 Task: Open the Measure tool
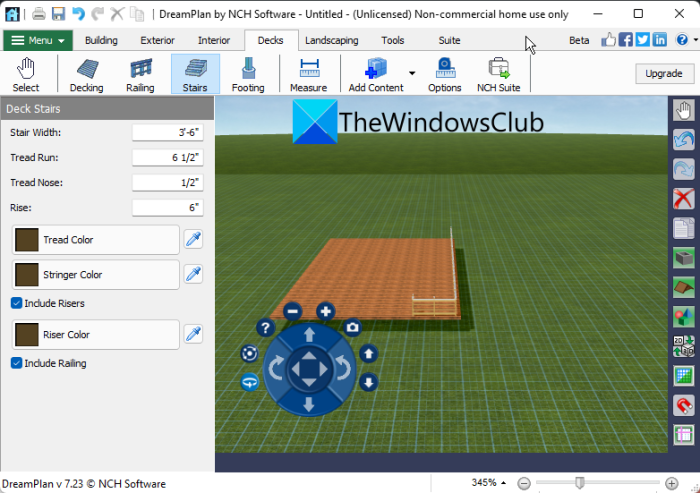[x=308, y=74]
